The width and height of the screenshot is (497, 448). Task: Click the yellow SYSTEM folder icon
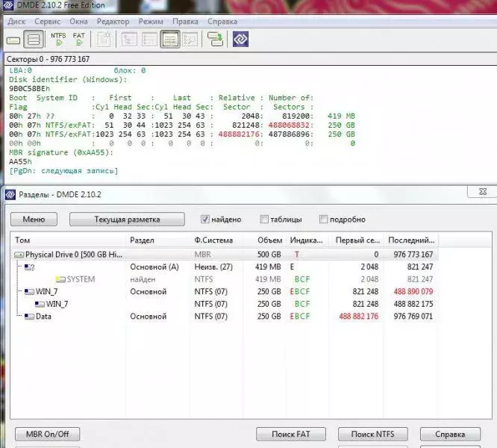coord(60,279)
